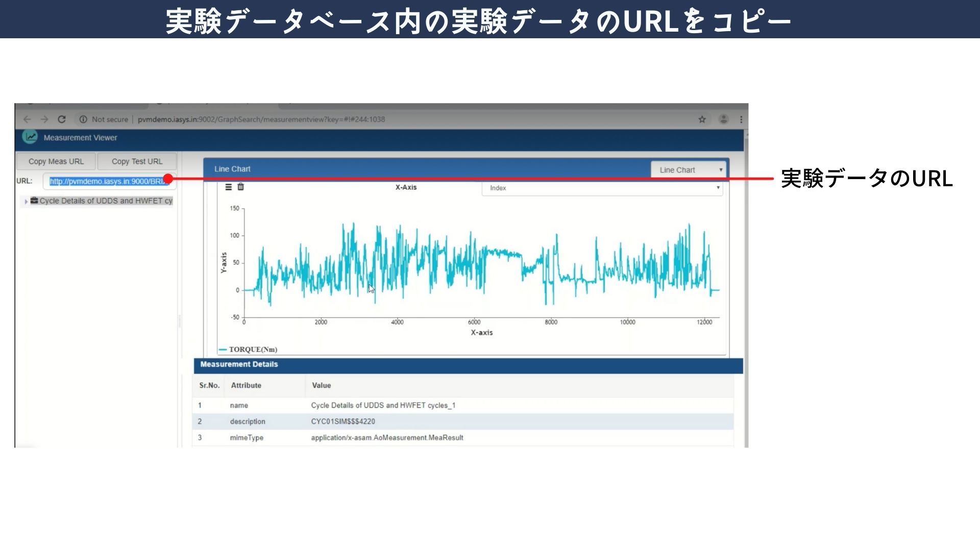Click the Y-axis title beside the chart

tap(224, 263)
